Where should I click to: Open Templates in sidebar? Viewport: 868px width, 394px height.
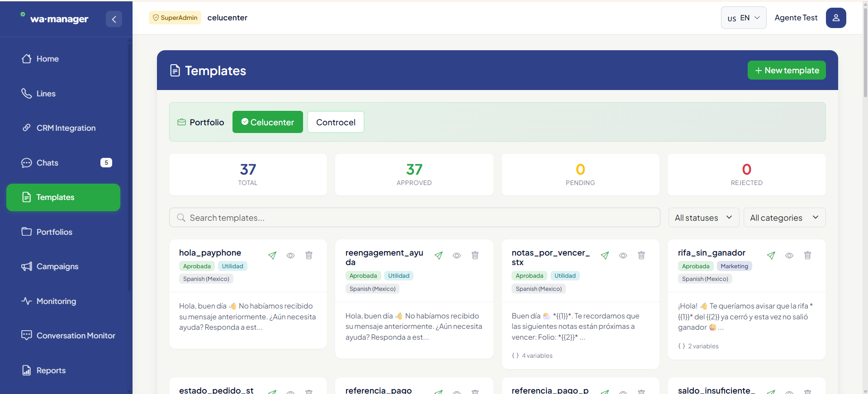click(63, 197)
